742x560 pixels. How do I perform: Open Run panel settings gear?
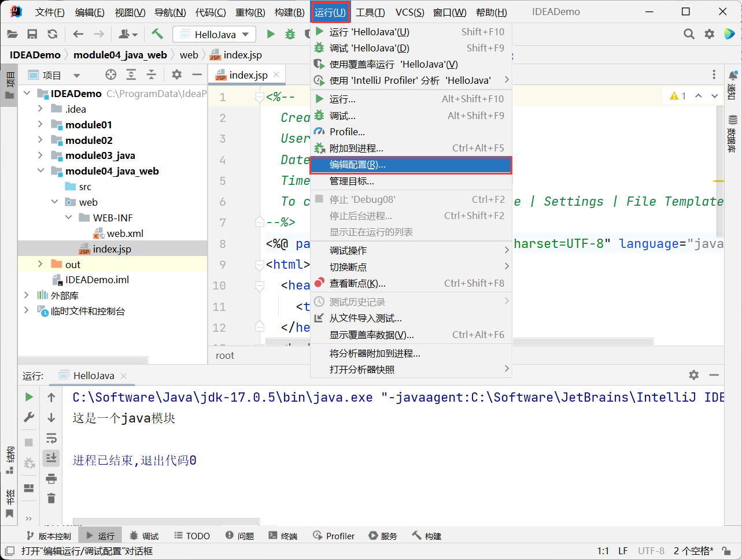pyautogui.click(x=694, y=375)
